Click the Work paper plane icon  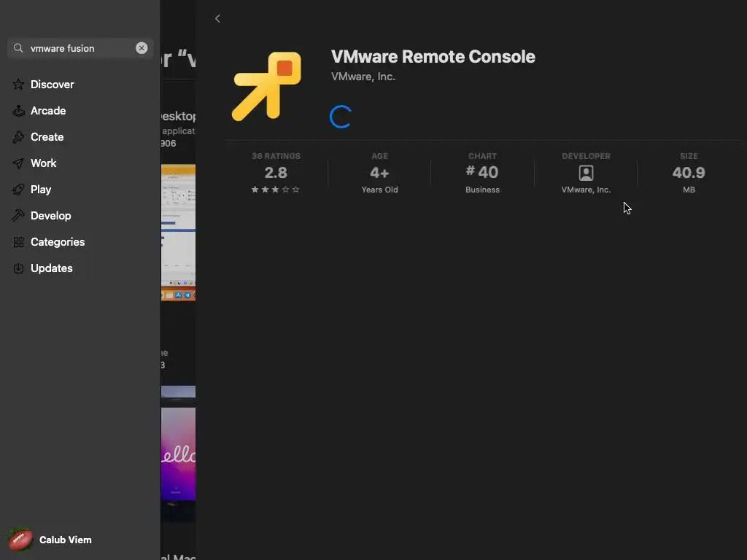[x=18, y=163]
